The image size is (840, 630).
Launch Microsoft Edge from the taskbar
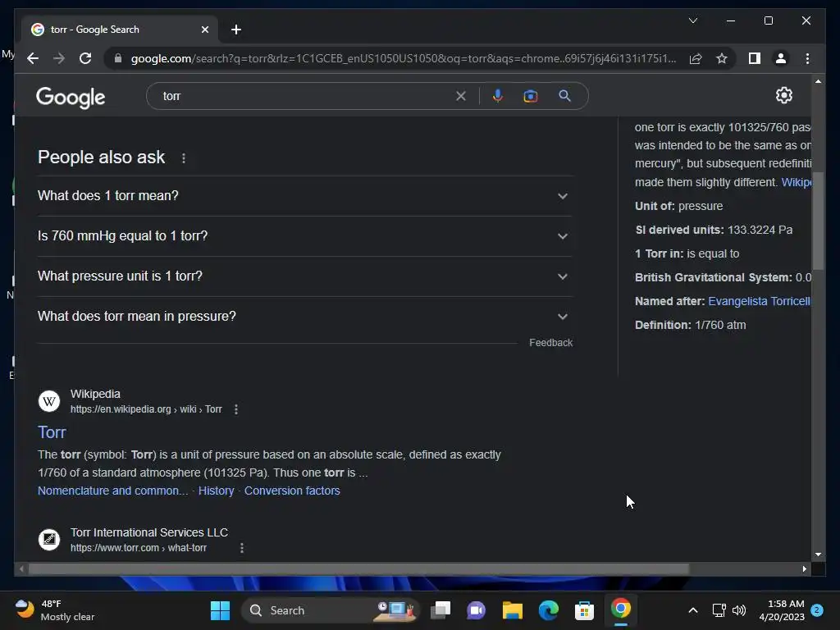(549, 610)
